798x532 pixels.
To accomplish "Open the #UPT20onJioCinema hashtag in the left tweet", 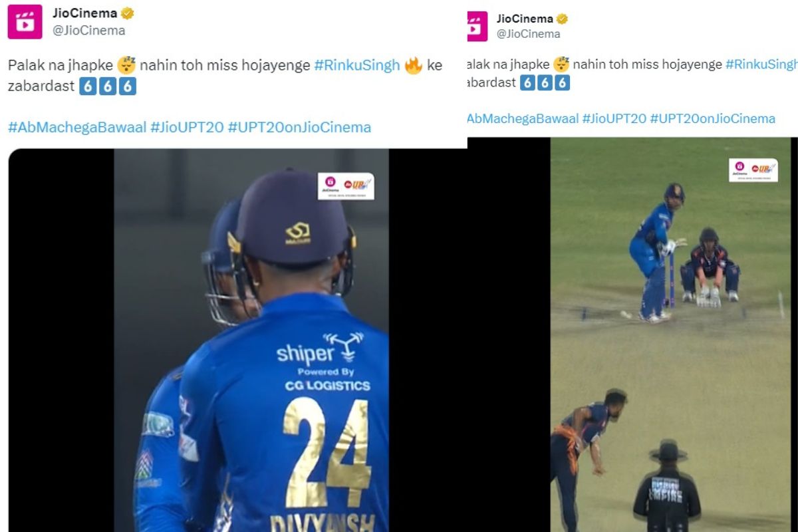I will click(x=299, y=127).
